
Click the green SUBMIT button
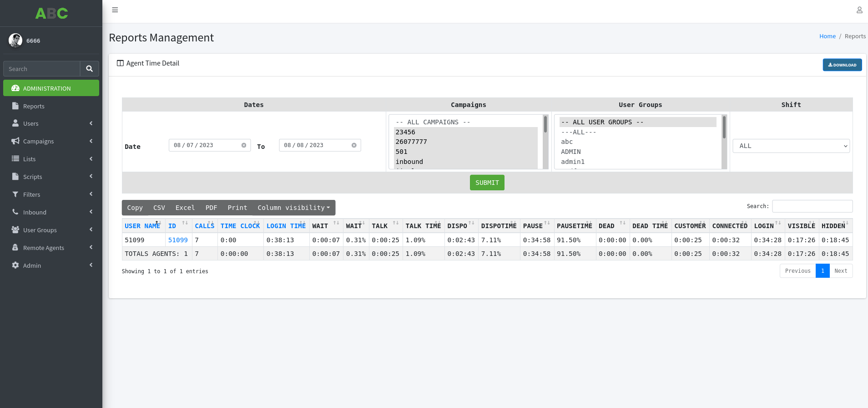pyautogui.click(x=487, y=183)
